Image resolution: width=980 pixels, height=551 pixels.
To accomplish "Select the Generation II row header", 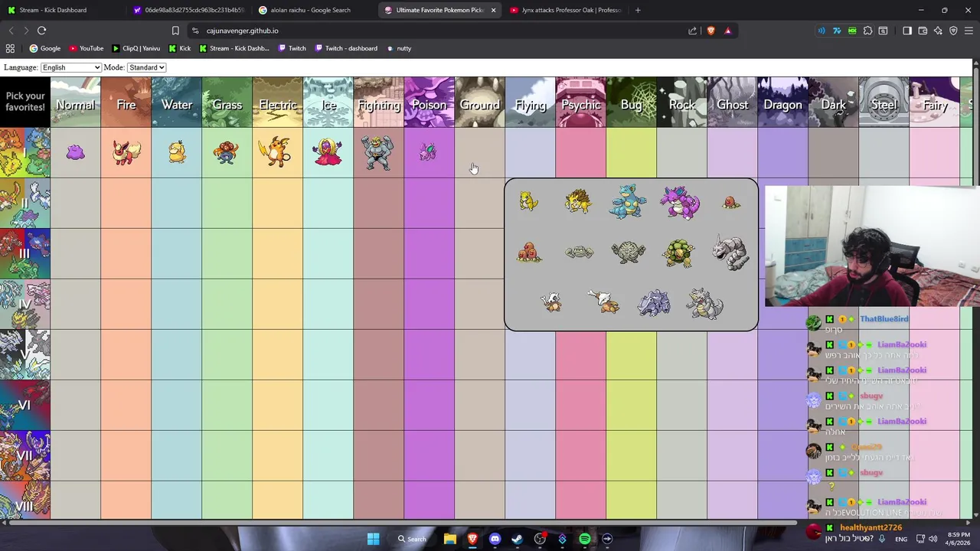I will tap(25, 203).
